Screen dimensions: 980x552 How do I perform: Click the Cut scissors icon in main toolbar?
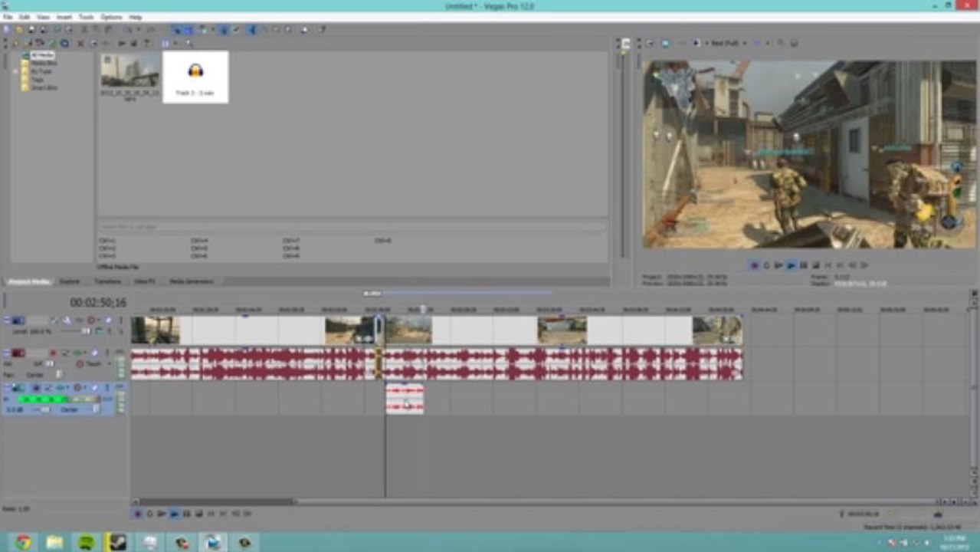(84, 29)
